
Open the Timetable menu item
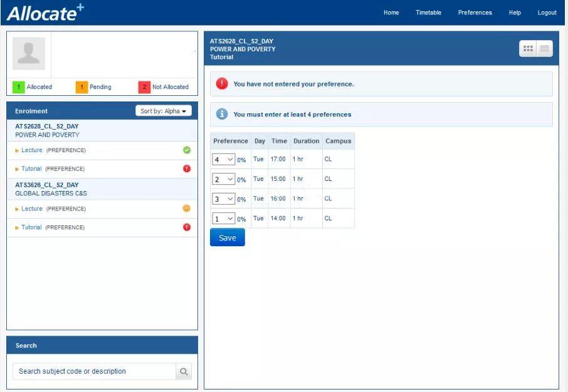pyautogui.click(x=428, y=13)
